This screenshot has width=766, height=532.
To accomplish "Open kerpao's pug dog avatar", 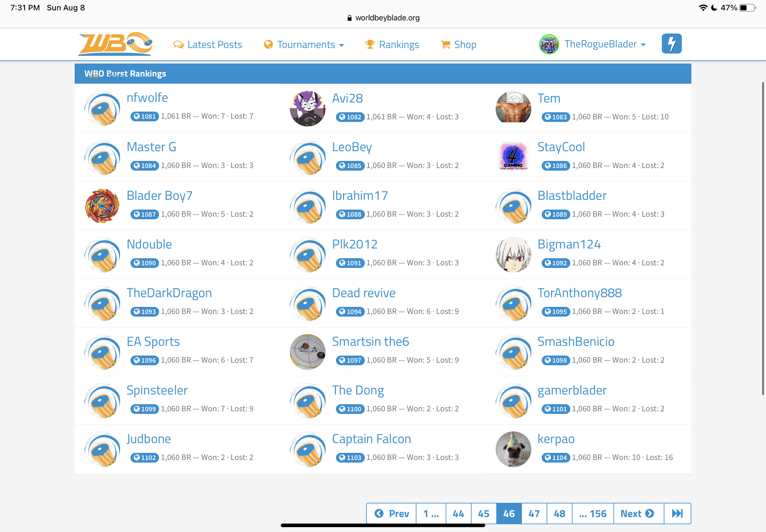I will click(x=513, y=449).
